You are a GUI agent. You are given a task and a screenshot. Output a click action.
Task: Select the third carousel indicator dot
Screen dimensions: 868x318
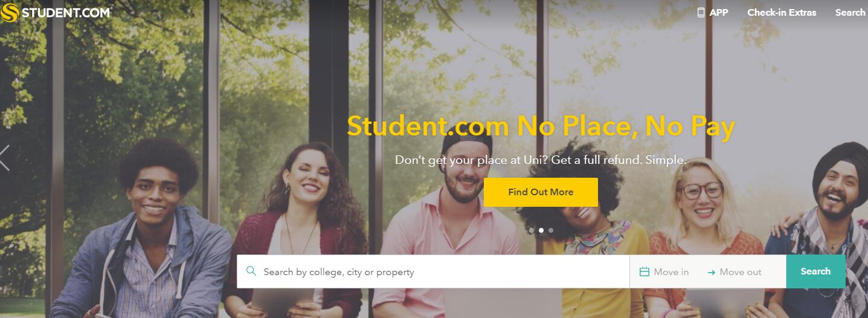[551, 230]
